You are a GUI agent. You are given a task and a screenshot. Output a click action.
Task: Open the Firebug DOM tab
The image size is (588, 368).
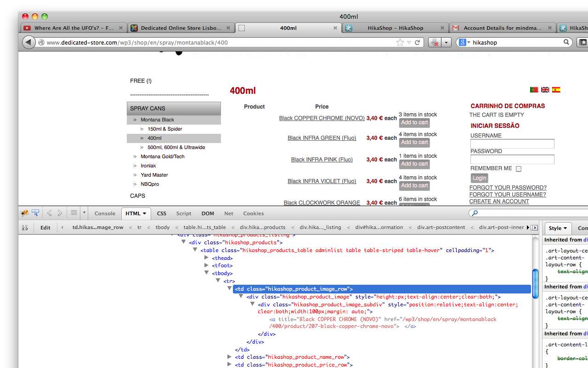[x=208, y=213]
